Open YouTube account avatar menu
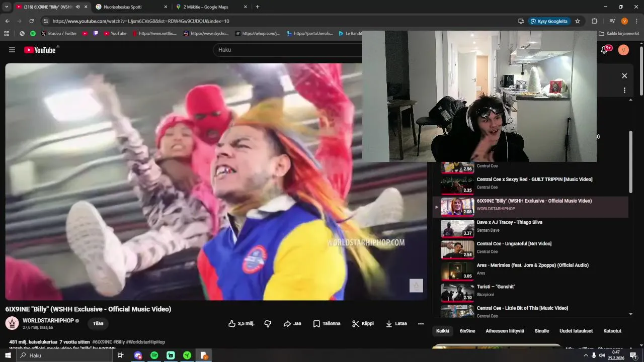 click(x=623, y=50)
